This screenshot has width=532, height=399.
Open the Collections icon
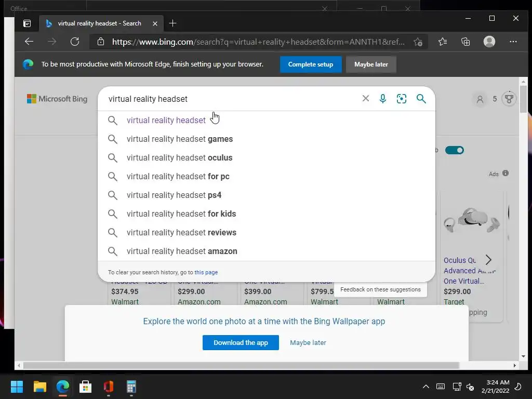coord(465,42)
